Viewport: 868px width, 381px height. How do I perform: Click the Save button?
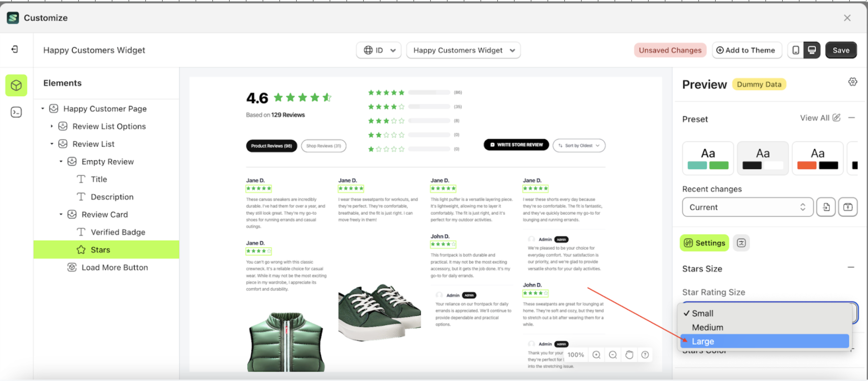pos(841,50)
